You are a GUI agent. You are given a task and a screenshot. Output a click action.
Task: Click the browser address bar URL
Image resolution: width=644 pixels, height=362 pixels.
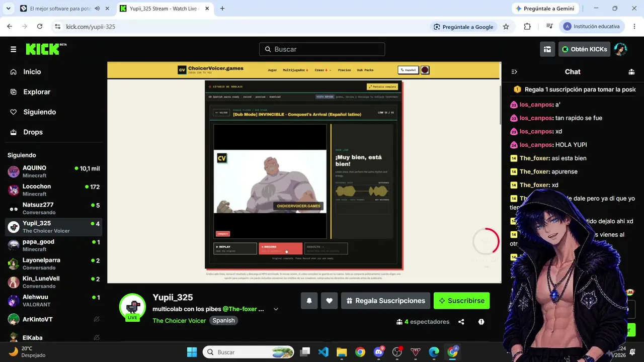point(91,27)
